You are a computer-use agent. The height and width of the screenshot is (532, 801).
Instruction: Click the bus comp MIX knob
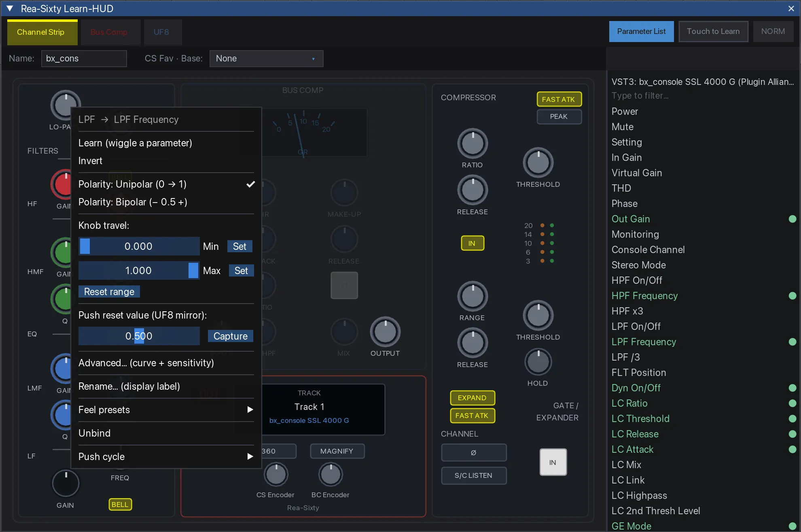(344, 332)
